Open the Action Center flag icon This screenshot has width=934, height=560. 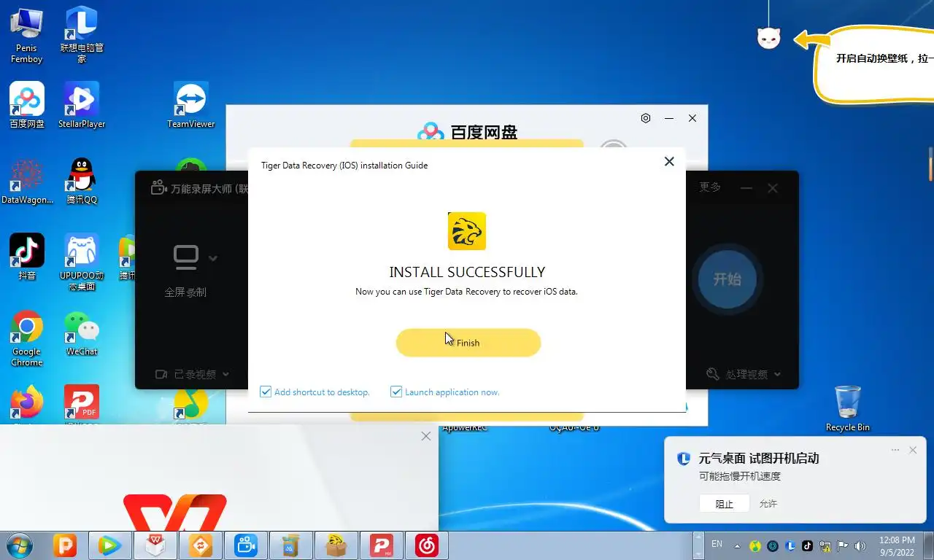(843, 545)
